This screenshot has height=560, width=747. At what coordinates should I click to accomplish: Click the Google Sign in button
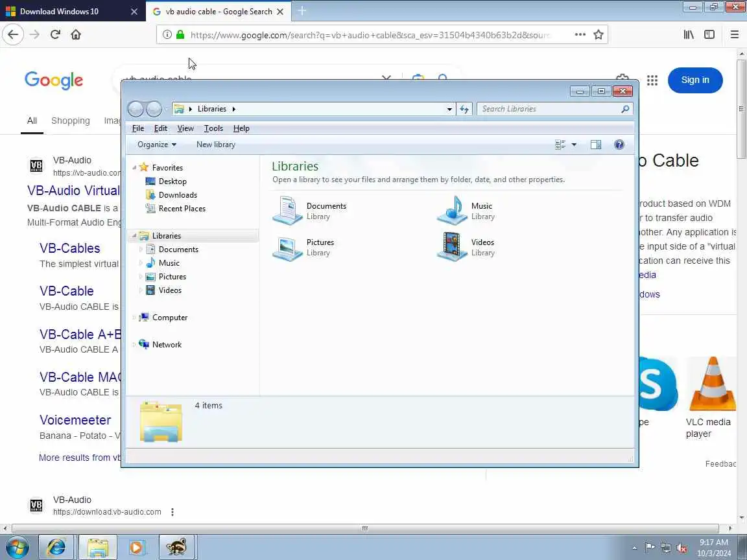[695, 80]
